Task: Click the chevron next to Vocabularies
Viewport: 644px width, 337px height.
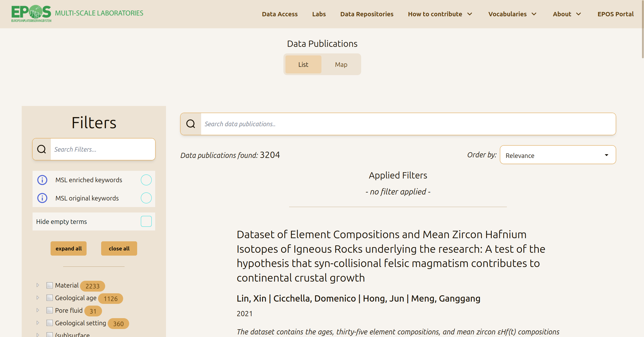Action: point(534,14)
